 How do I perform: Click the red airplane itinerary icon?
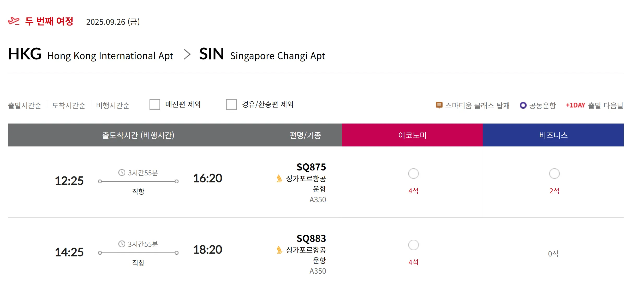[14, 21]
